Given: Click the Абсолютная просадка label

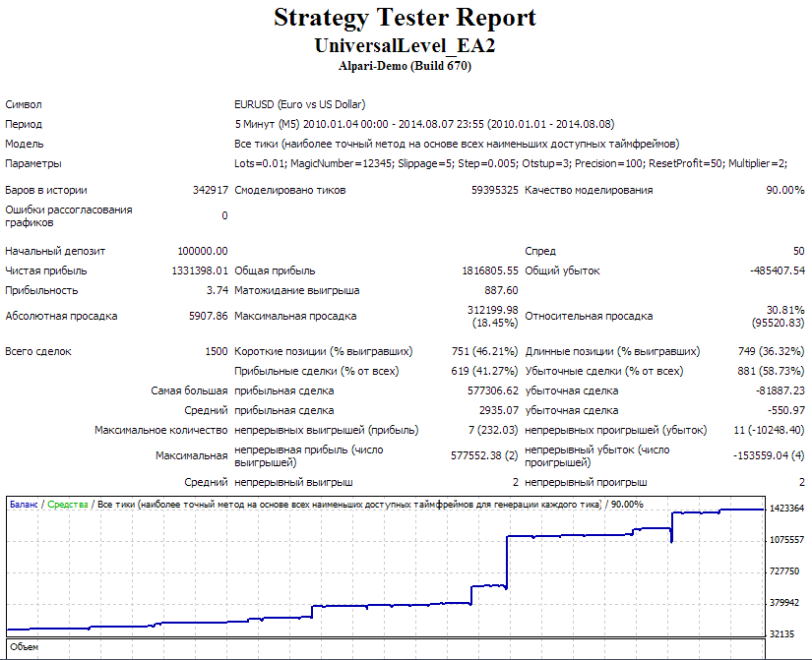Looking at the screenshot, I should (61, 316).
